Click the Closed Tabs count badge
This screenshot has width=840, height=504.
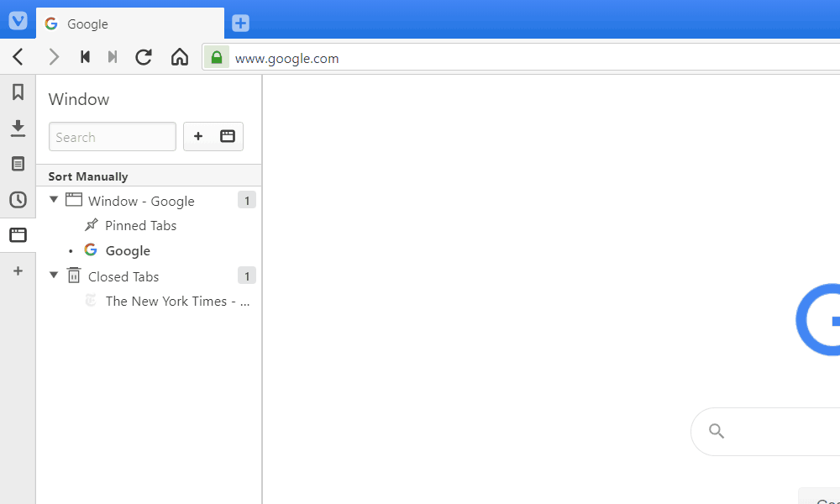click(x=247, y=276)
